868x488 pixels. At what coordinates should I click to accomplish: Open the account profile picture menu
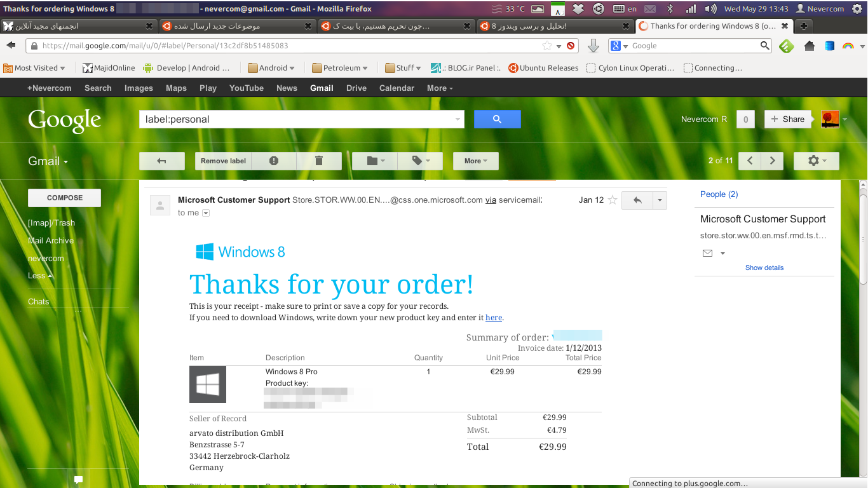point(830,119)
